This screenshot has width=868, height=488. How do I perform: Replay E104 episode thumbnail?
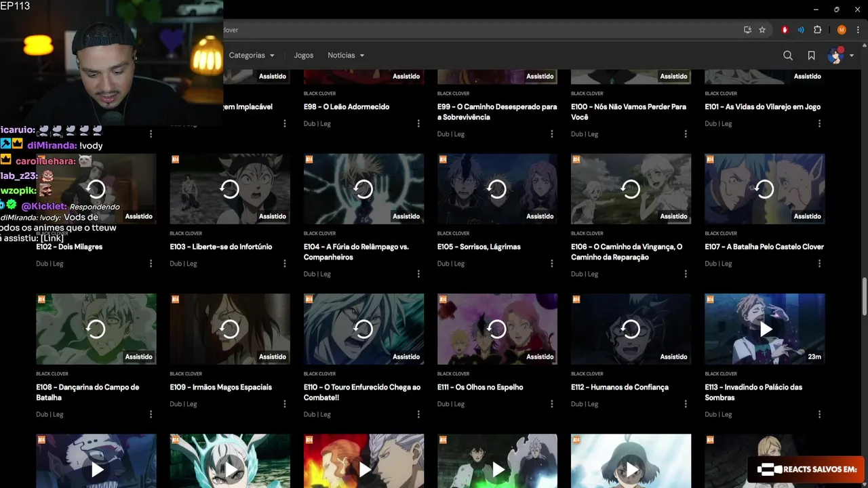[x=363, y=189]
